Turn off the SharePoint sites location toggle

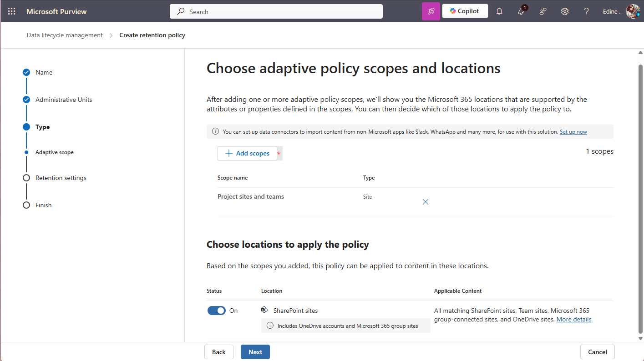coord(217,310)
